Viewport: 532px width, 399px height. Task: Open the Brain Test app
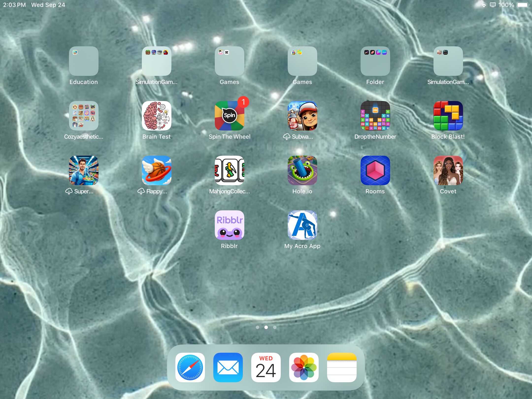click(x=156, y=116)
